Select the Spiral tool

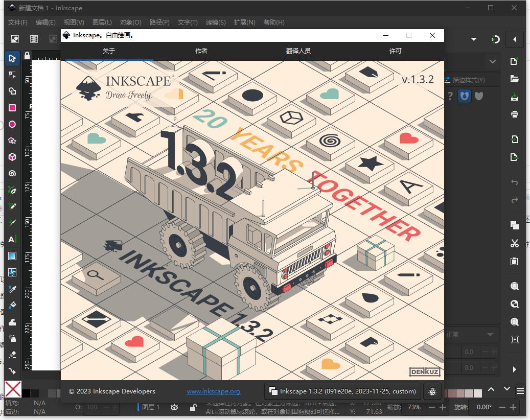12,174
